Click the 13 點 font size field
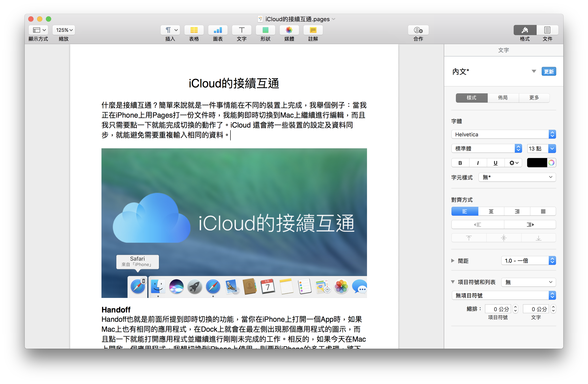Viewport: 588px width, 384px height. click(x=537, y=149)
